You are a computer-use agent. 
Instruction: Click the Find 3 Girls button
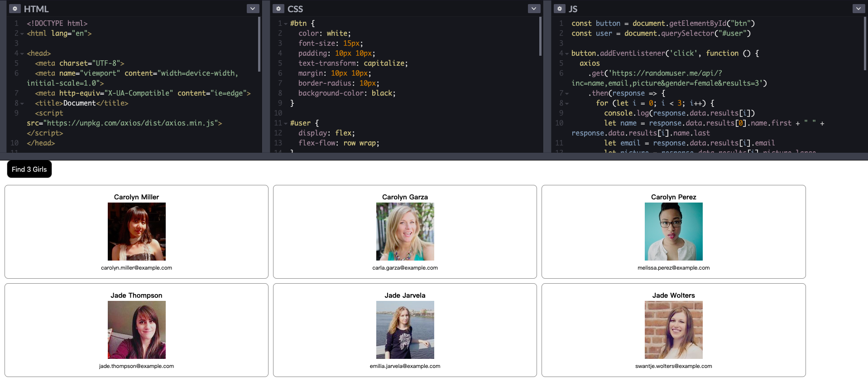29,169
